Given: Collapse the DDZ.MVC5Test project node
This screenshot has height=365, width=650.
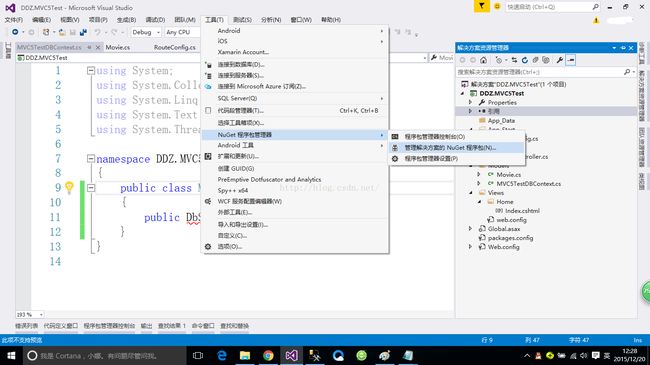Looking at the screenshot, I should [x=462, y=93].
